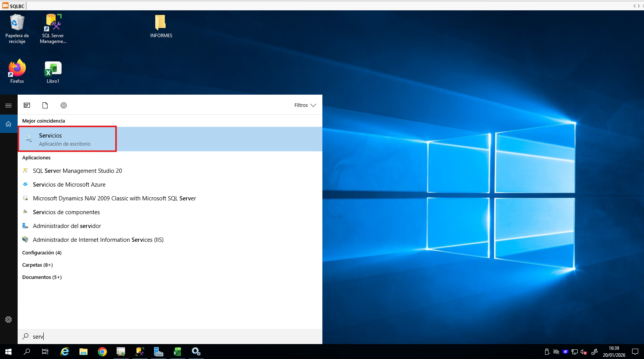Open File Explorer from the taskbar
This screenshot has height=359, width=644.
tap(84, 352)
